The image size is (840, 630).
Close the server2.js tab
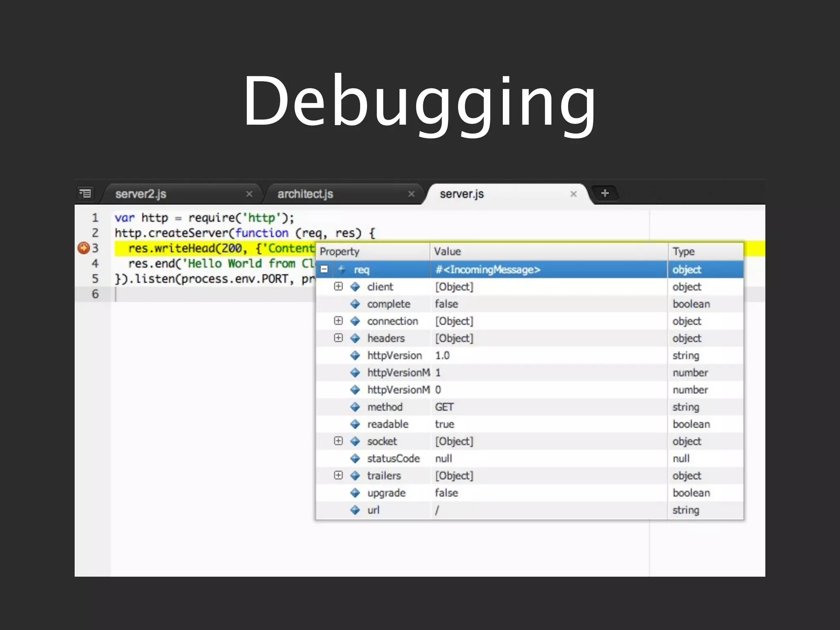(249, 194)
